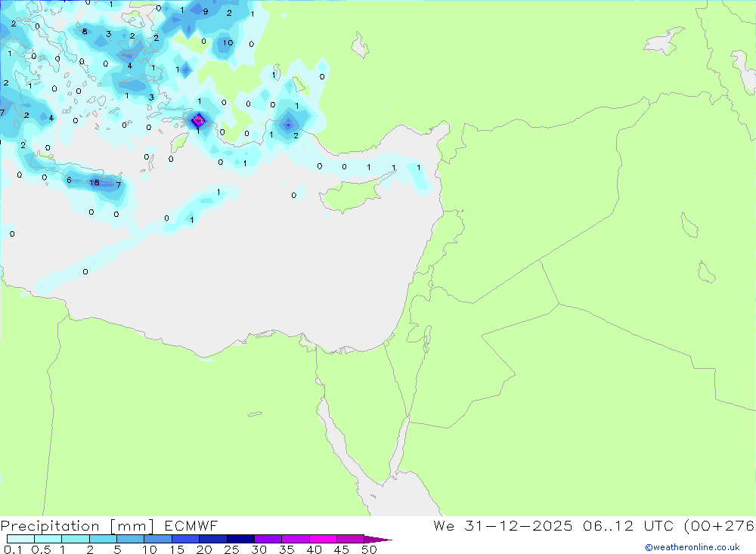Image resolution: width=756 pixels, height=554 pixels.
Task: Click the '40' legend label
Action: [314, 549]
